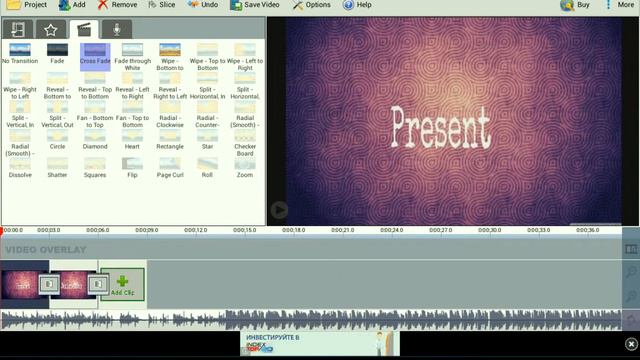Image resolution: width=640 pixels, height=360 pixels.
Task: Select the Fade transition
Action: click(57, 54)
